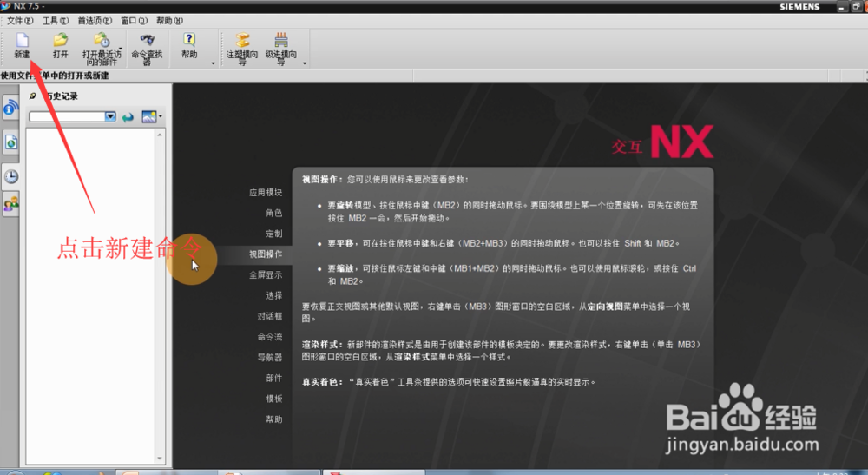This screenshot has height=475, width=868.
Task: Open the dropdown arrow beside the picture view icon
Action: coord(161,116)
